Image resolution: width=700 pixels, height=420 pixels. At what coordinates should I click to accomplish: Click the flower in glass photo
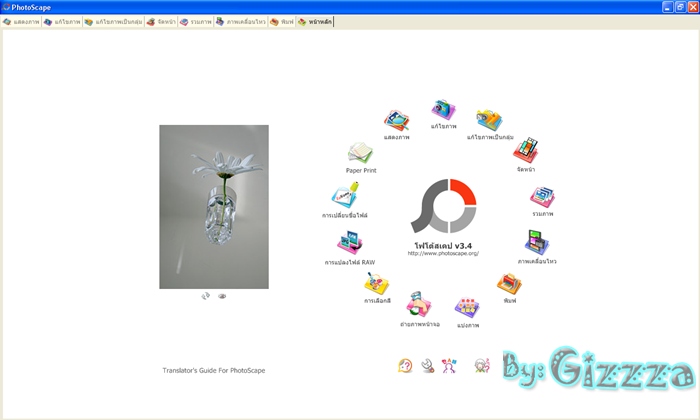pos(214,207)
